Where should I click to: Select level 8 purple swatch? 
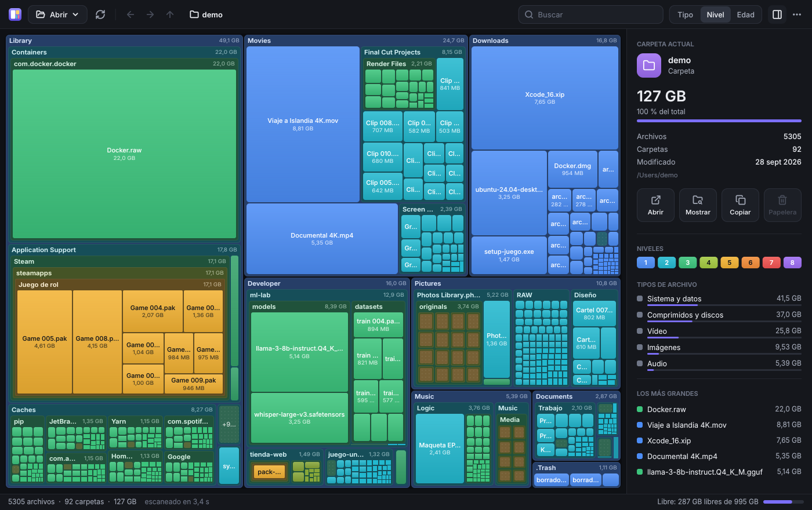click(x=792, y=263)
